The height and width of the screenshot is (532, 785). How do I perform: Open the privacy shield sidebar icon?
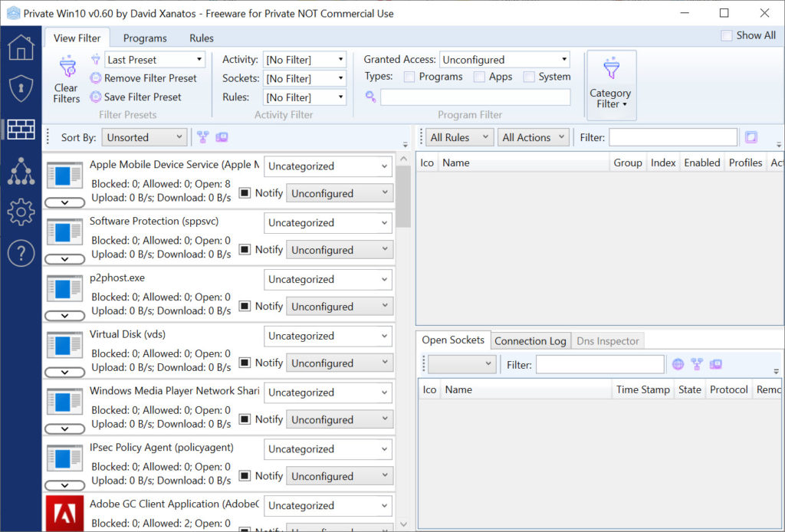[21, 88]
